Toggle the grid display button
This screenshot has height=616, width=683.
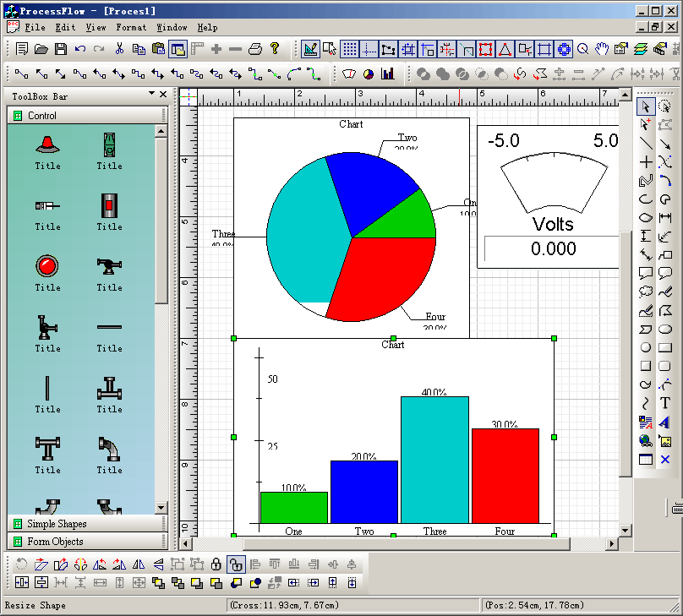point(349,49)
